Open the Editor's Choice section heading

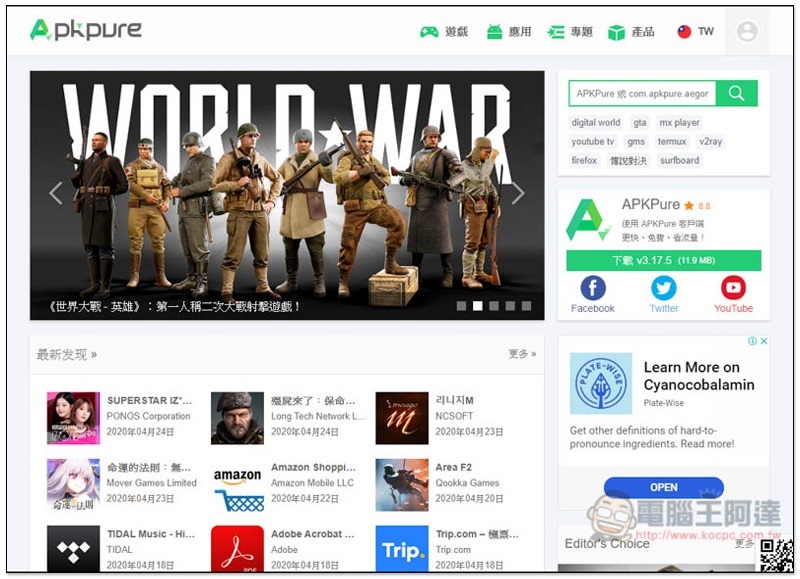pyautogui.click(x=607, y=544)
